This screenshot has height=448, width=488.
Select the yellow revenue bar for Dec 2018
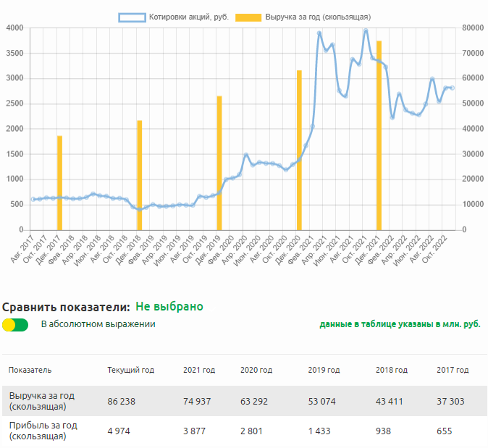[139, 174]
